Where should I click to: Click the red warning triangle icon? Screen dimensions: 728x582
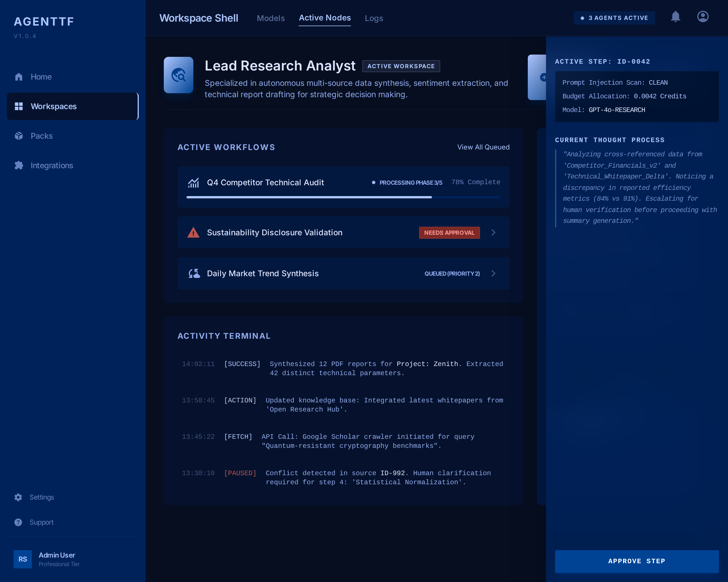(x=193, y=232)
